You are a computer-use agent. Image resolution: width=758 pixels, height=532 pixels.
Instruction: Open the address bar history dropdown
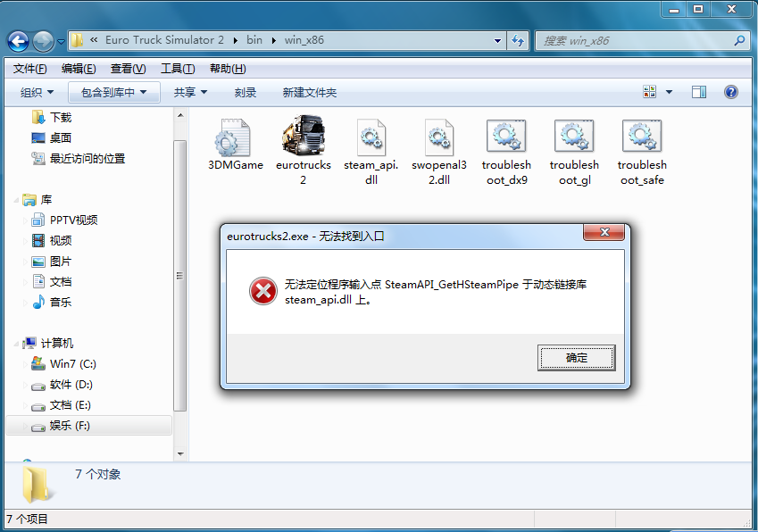(497, 40)
